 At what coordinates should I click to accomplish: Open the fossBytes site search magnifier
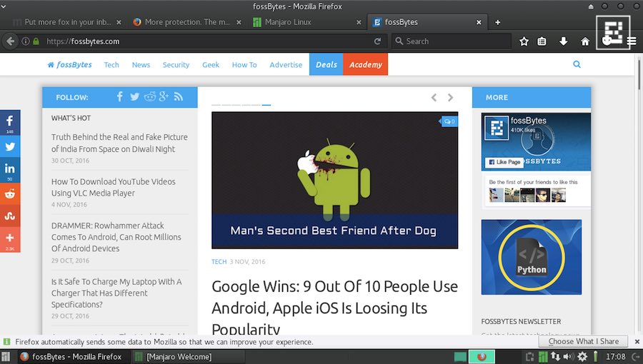pos(577,64)
